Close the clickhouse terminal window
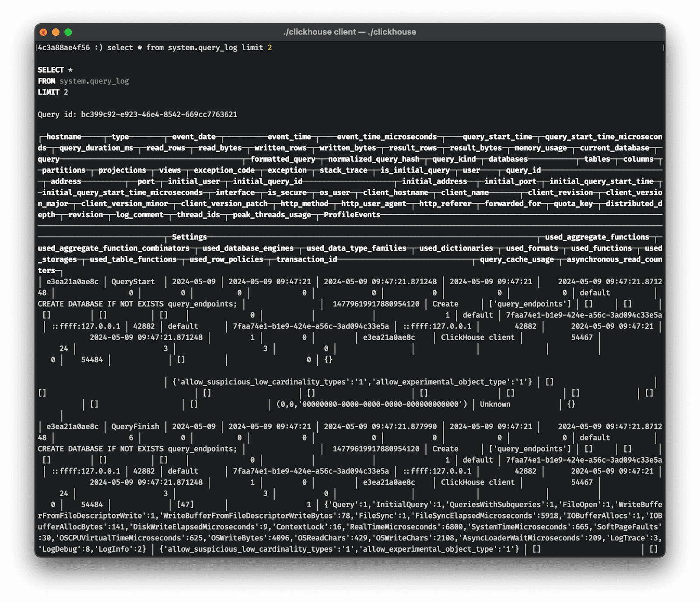This screenshot has height=603, width=700. coord(43,32)
